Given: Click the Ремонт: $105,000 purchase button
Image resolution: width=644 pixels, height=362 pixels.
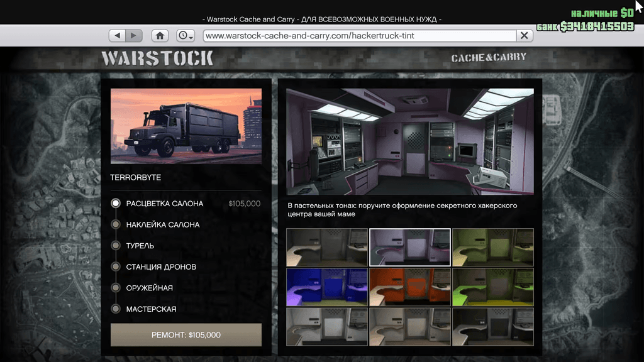Looking at the screenshot, I should 186,335.
